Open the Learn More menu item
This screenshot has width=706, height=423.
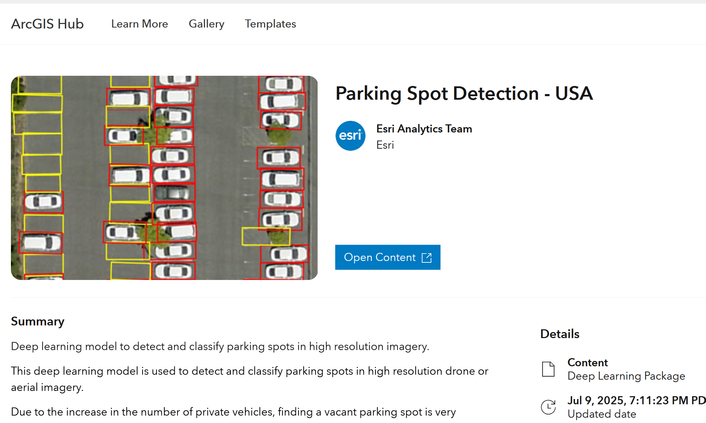(x=140, y=24)
